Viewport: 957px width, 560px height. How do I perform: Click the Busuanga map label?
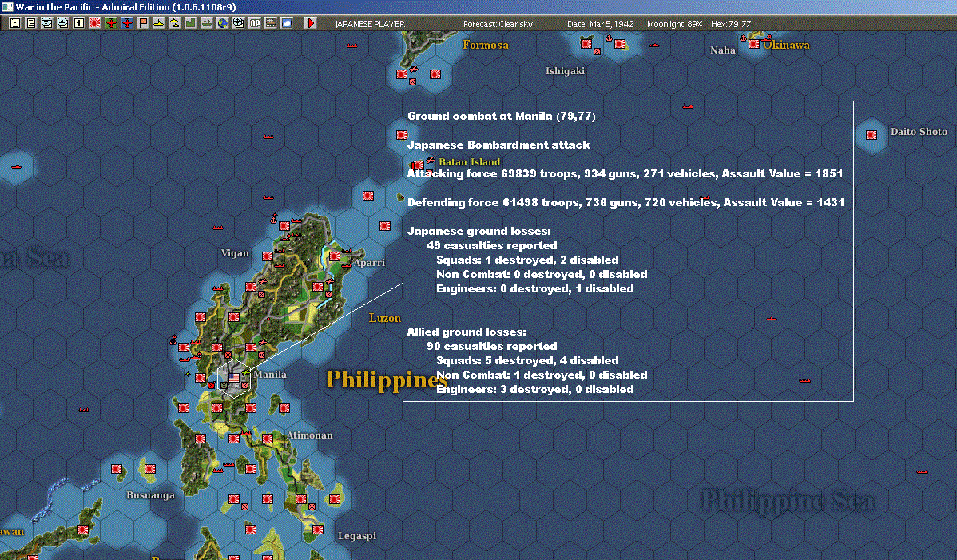(x=150, y=494)
